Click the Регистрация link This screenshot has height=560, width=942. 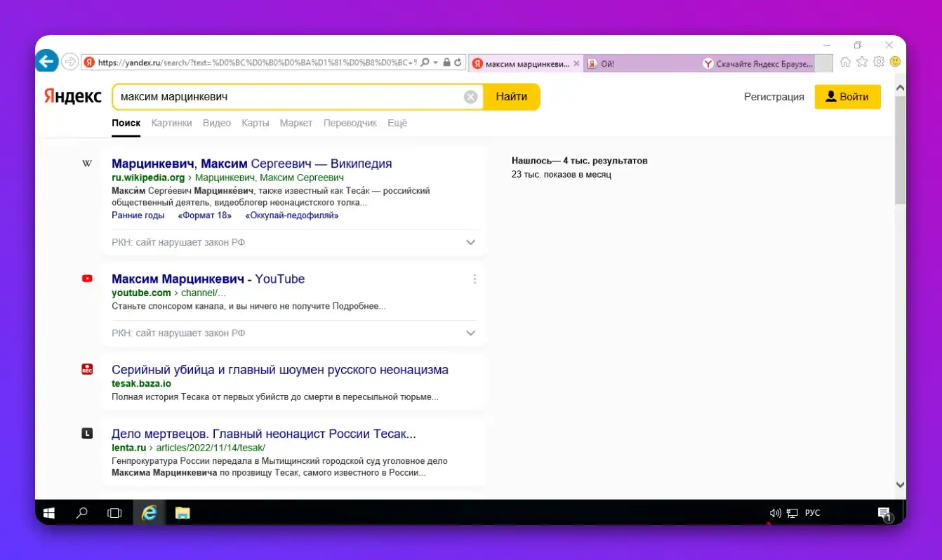774,97
